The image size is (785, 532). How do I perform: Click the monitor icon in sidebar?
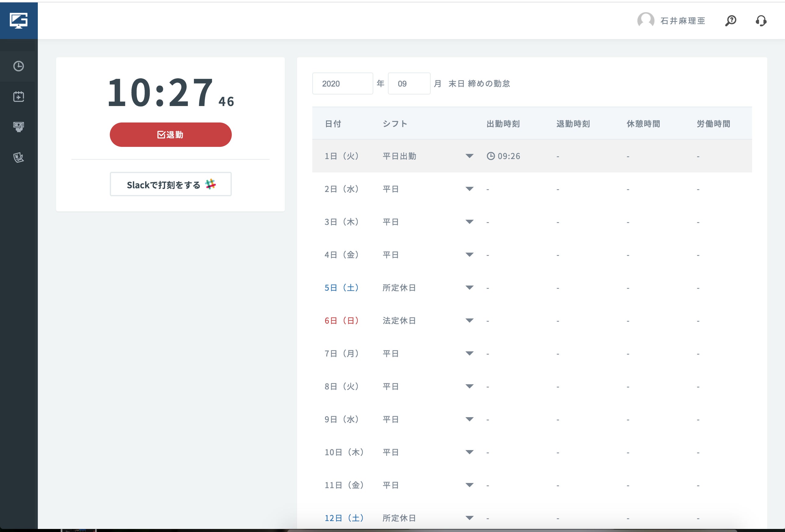point(19,127)
